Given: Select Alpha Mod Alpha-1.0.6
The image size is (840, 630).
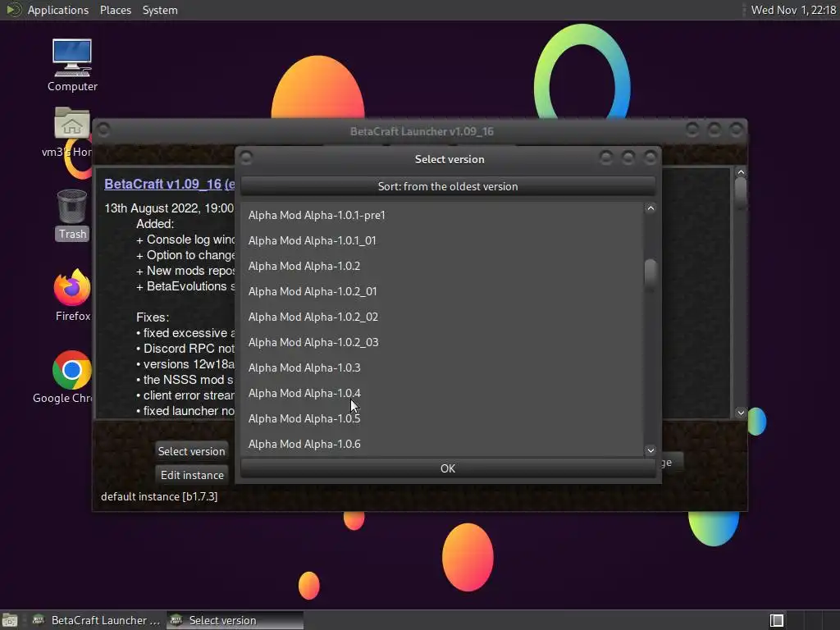Looking at the screenshot, I should [x=441, y=444].
